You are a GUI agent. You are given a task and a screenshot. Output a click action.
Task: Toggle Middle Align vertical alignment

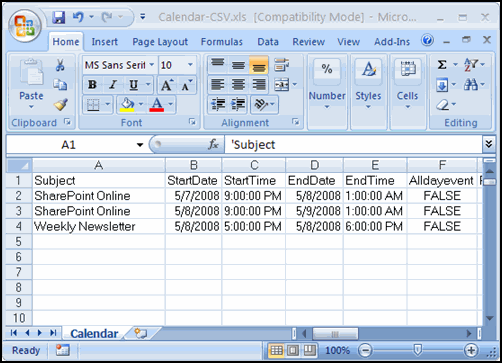click(x=238, y=65)
